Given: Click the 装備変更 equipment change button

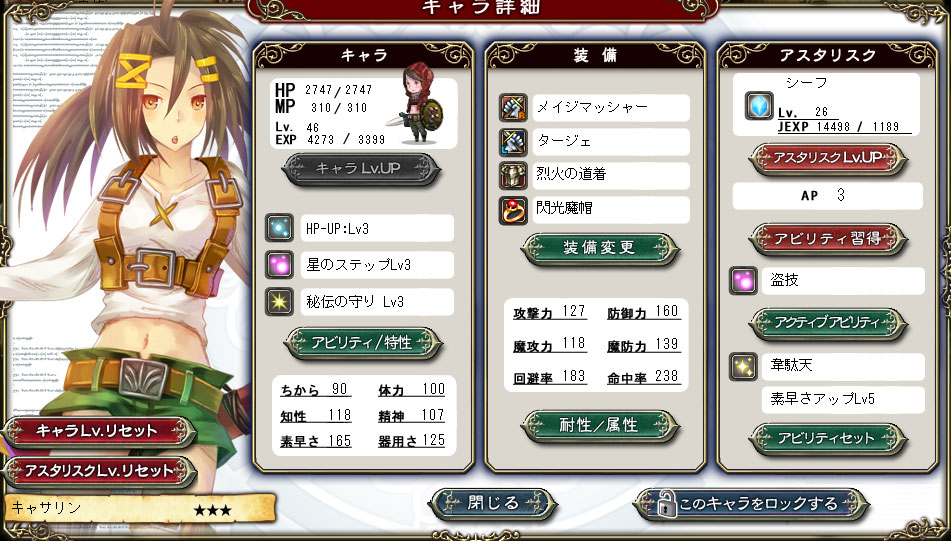Looking at the screenshot, I should [599, 248].
